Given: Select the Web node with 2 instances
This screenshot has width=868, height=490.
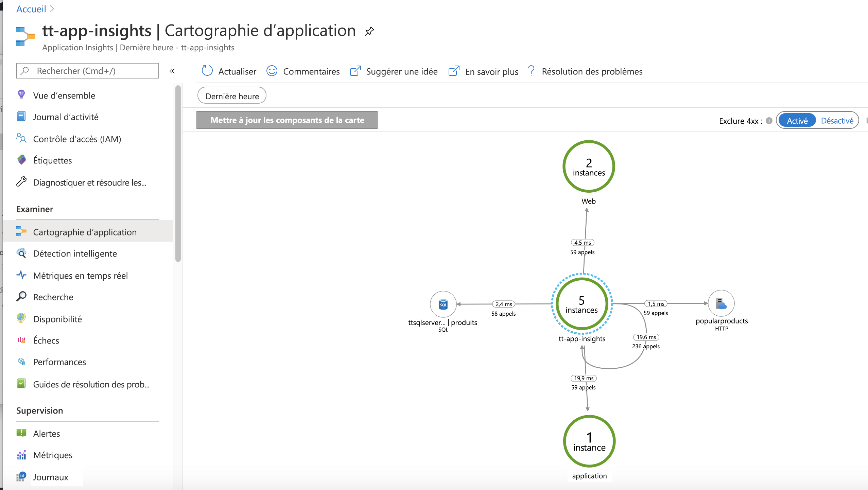Looking at the screenshot, I should click(x=589, y=167).
